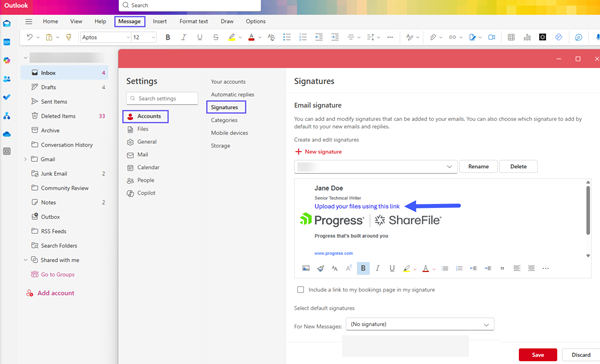Pick font color in signature editor
Viewport: 600px width, 364px height.
click(426, 268)
